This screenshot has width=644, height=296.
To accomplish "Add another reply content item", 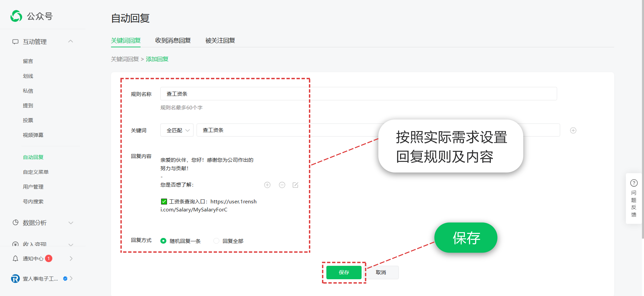I will pos(267,185).
